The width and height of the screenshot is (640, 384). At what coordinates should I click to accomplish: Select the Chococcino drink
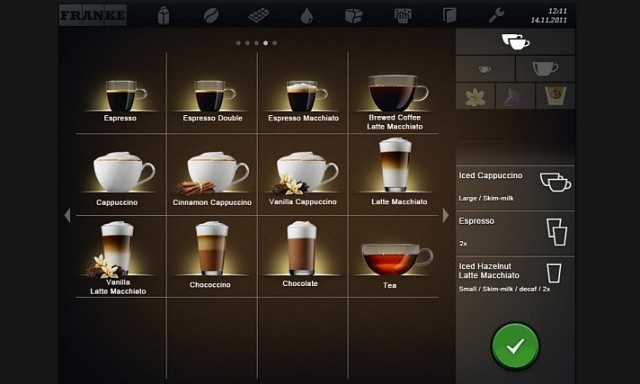(211, 255)
